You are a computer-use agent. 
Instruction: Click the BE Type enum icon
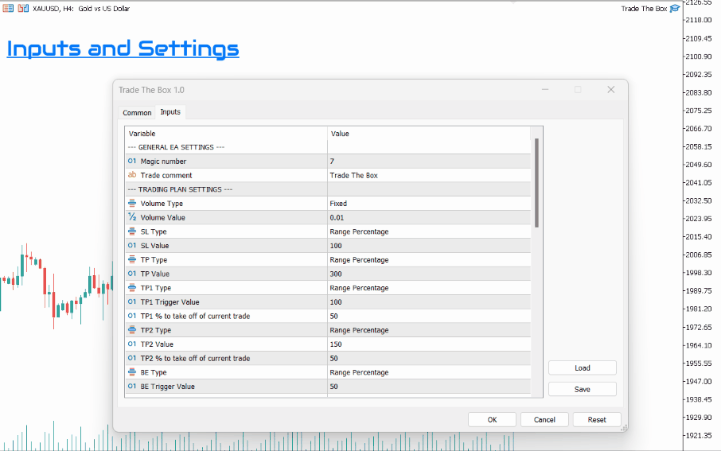132,372
